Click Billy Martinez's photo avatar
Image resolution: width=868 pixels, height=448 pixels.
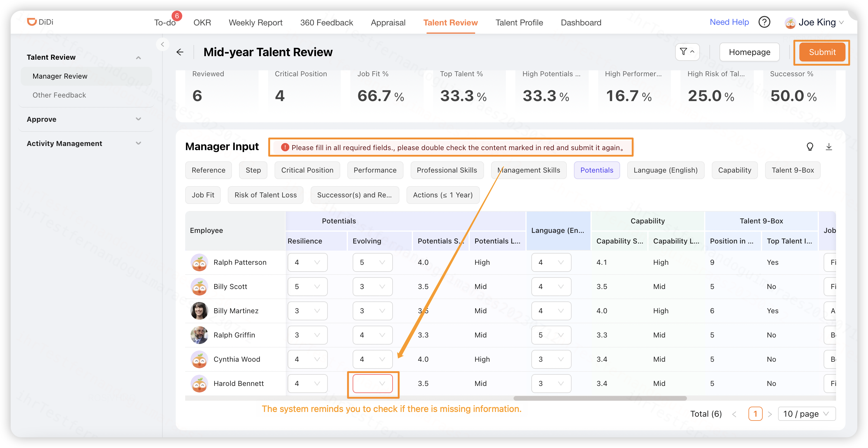tap(199, 311)
